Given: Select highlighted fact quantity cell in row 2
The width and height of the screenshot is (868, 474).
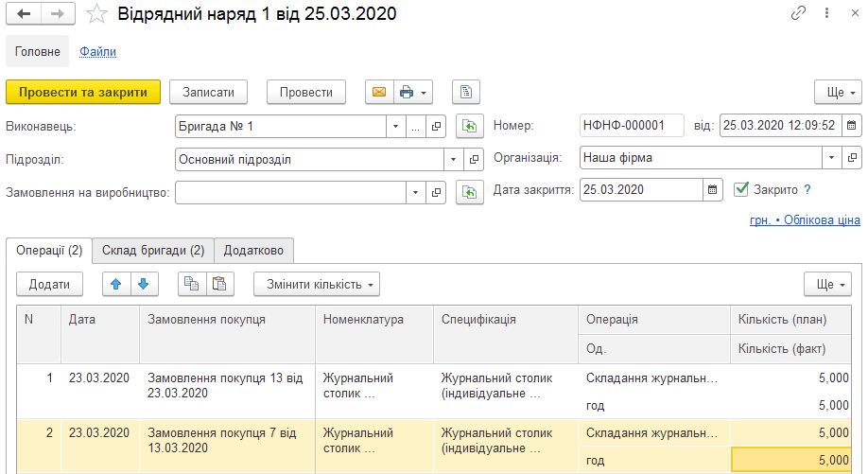Looking at the screenshot, I should [x=791, y=460].
